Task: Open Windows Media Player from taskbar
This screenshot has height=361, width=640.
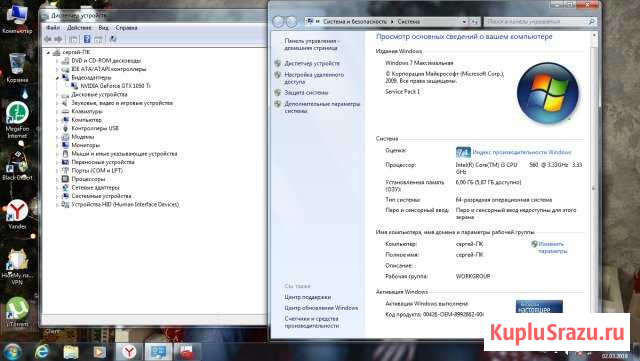Action: [x=100, y=352]
